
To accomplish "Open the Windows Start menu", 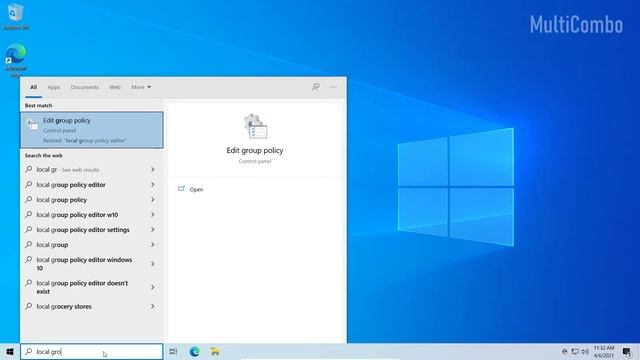I will (10, 351).
